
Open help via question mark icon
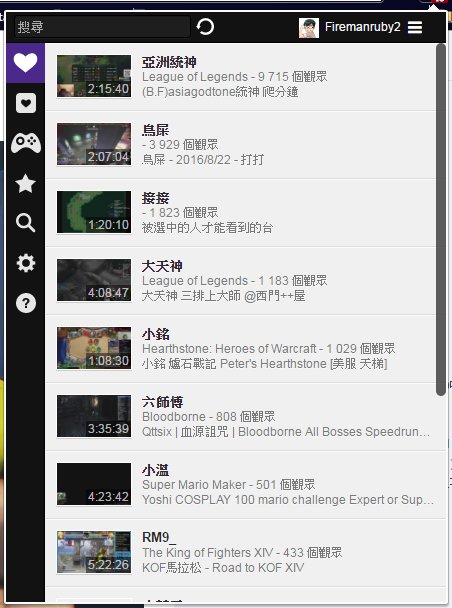coord(26,303)
